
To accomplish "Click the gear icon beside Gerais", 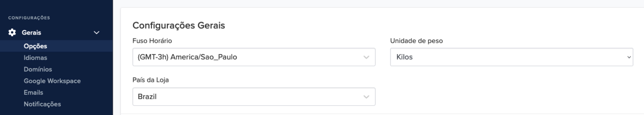I will click(12, 33).
